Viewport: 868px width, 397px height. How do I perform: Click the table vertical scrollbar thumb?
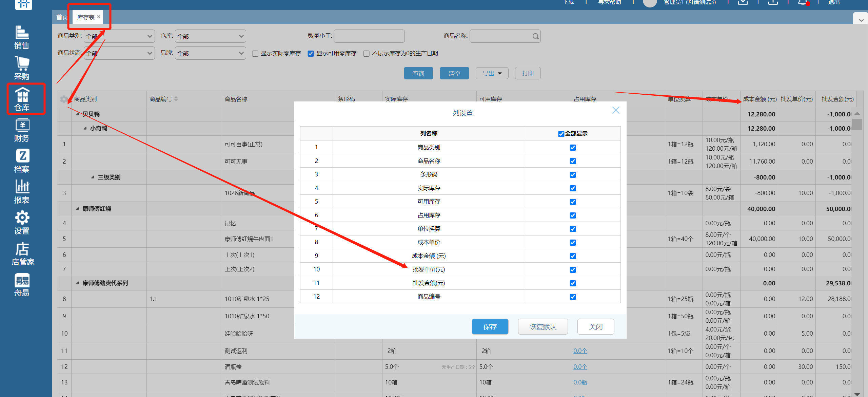click(857, 125)
